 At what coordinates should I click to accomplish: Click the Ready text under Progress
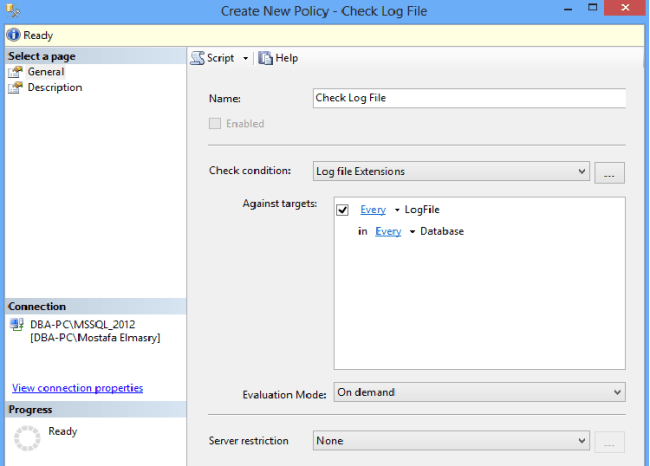[x=63, y=431]
